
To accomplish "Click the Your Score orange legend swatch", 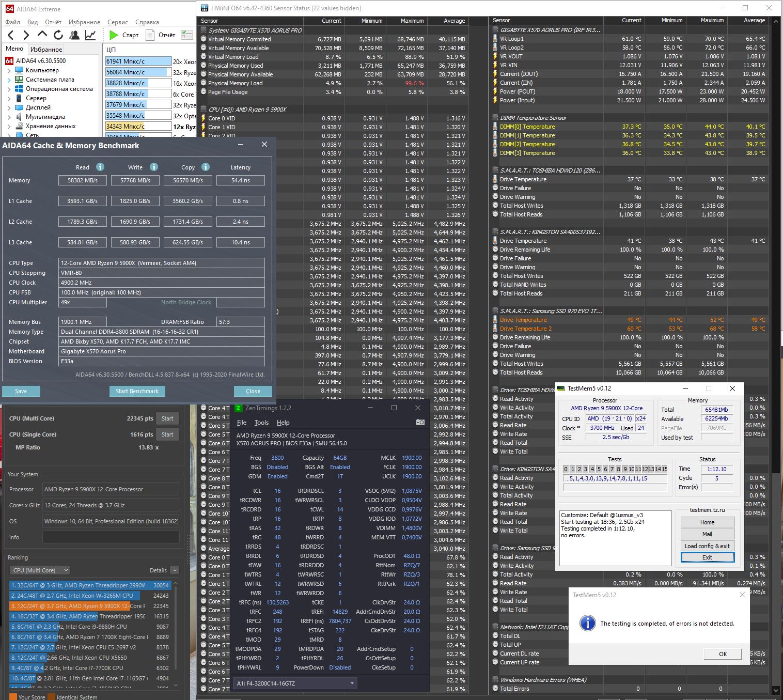I will coord(13,697).
